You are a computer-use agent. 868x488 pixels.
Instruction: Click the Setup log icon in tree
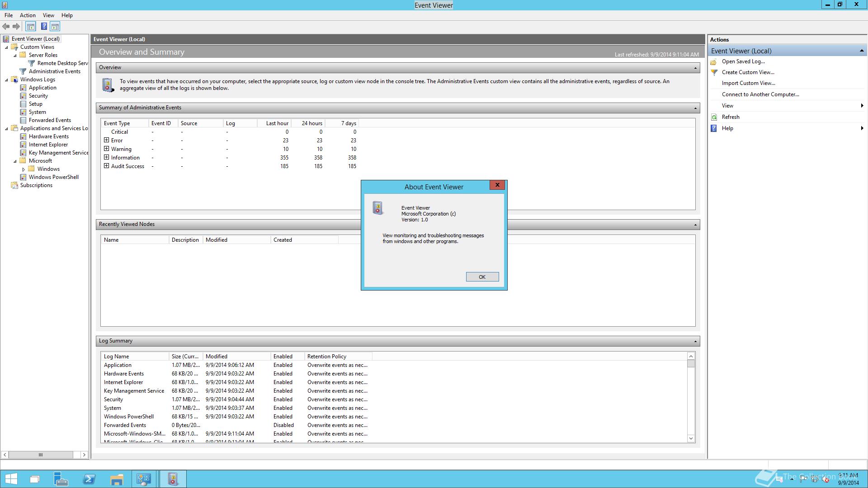click(23, 104)
